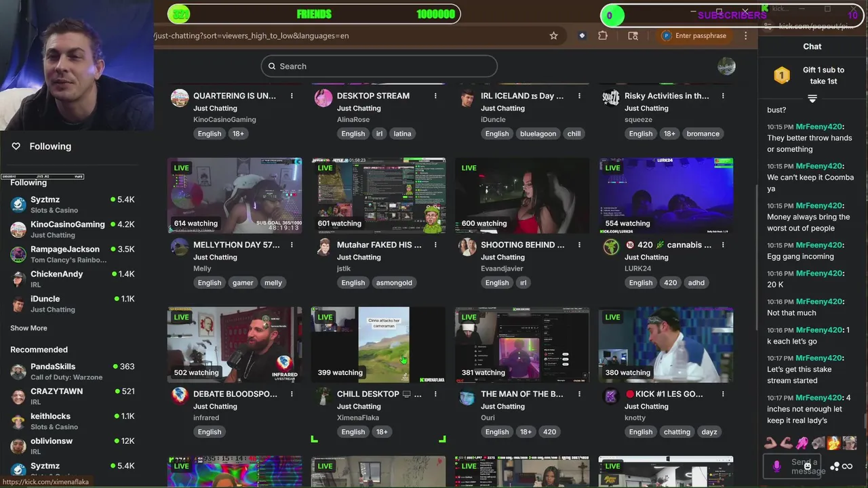Open options menu for DEBATE BLOODSPO... stream

click(x=292, y=394)
